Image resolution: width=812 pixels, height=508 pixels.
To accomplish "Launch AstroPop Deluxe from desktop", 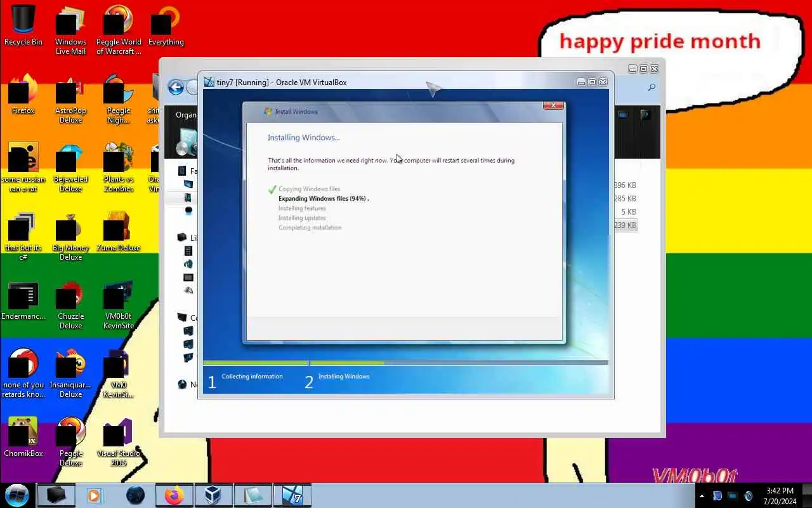I will [70, 98].
